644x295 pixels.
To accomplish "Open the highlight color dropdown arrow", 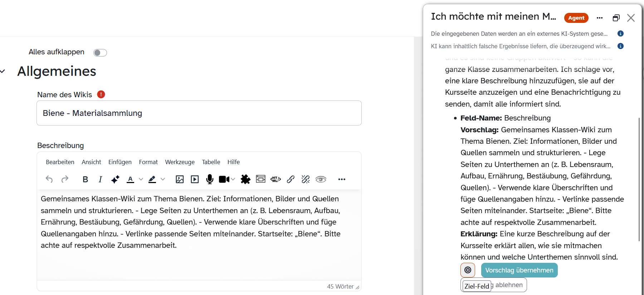I will click(163, 180).
